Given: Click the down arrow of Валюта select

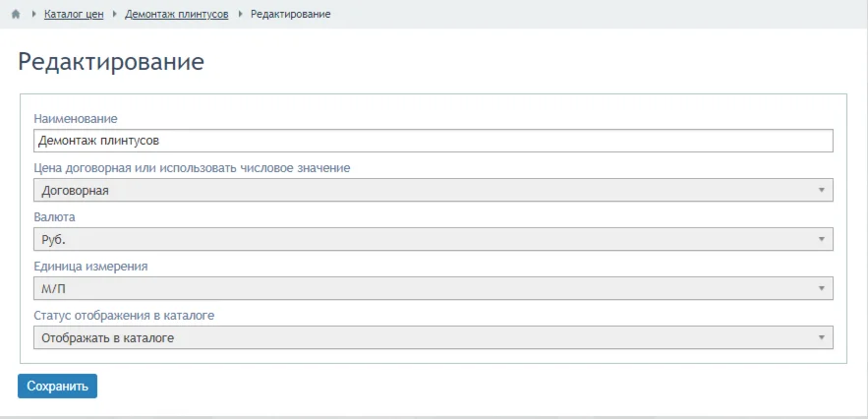Looking at the screenshot, I should point(821,239).
